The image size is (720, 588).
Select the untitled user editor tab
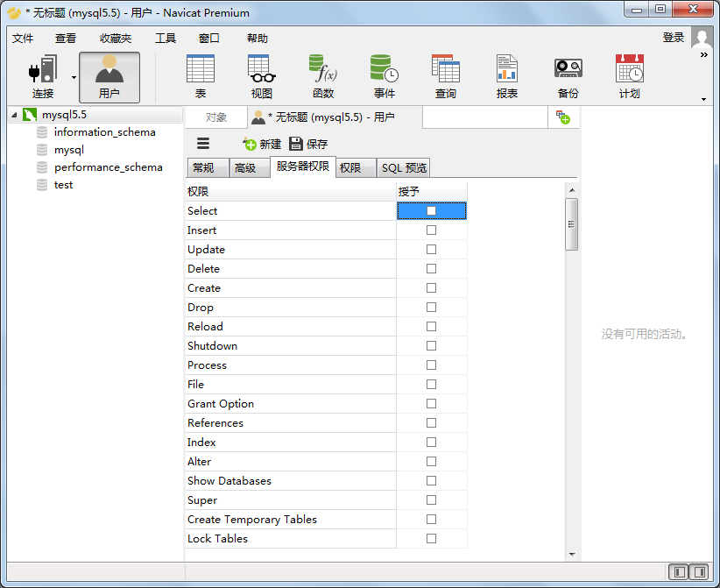click(335, 117)
